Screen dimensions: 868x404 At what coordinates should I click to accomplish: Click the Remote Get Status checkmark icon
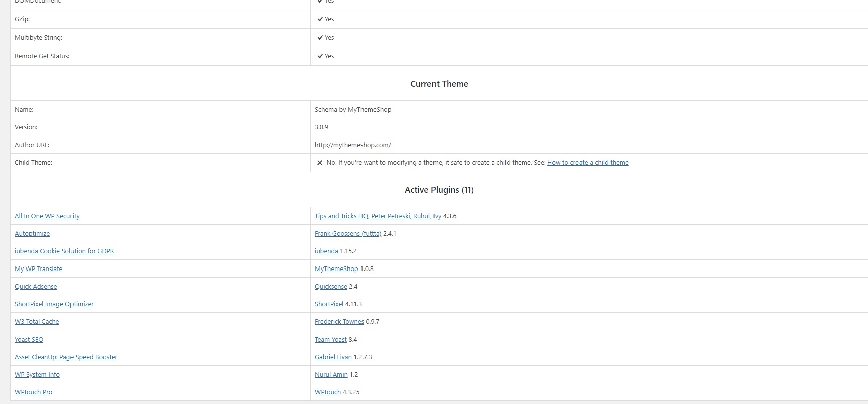(x=320, y=56)
